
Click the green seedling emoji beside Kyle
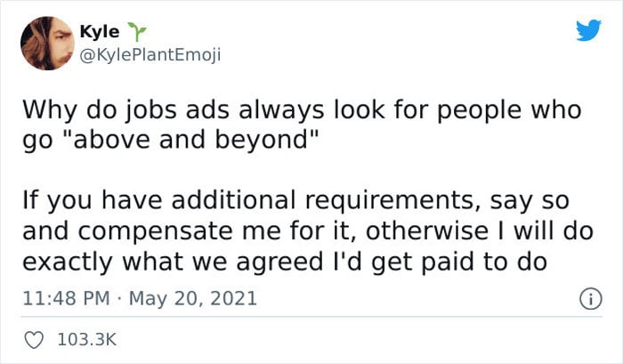[x=137, y=32]
